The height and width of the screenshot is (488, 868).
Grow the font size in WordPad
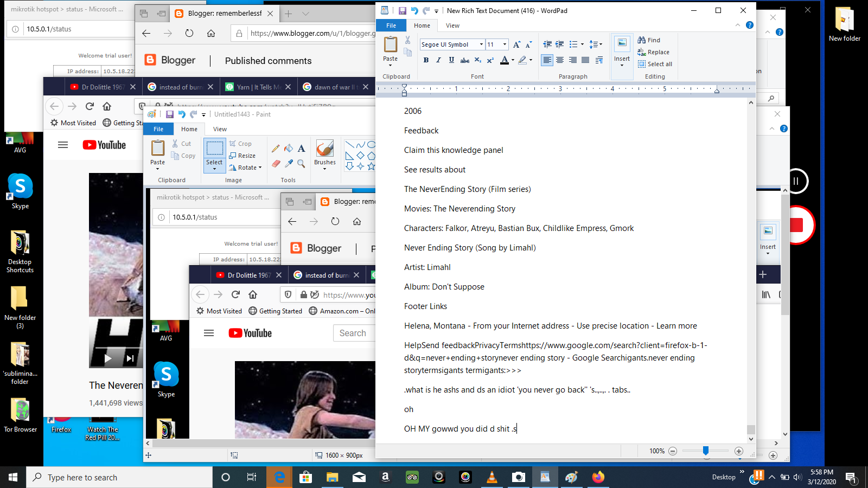(516, 44)
